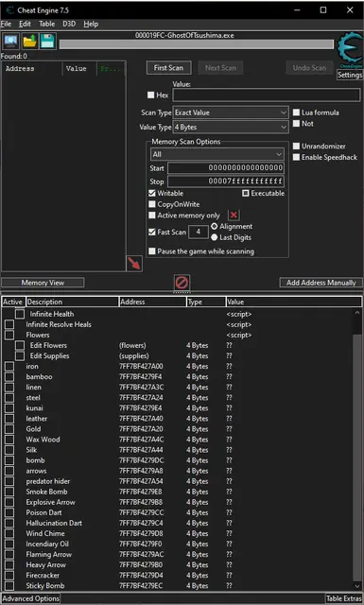364x605 pixels.
Task: Open the Table menu
Action: click(46, 24)
